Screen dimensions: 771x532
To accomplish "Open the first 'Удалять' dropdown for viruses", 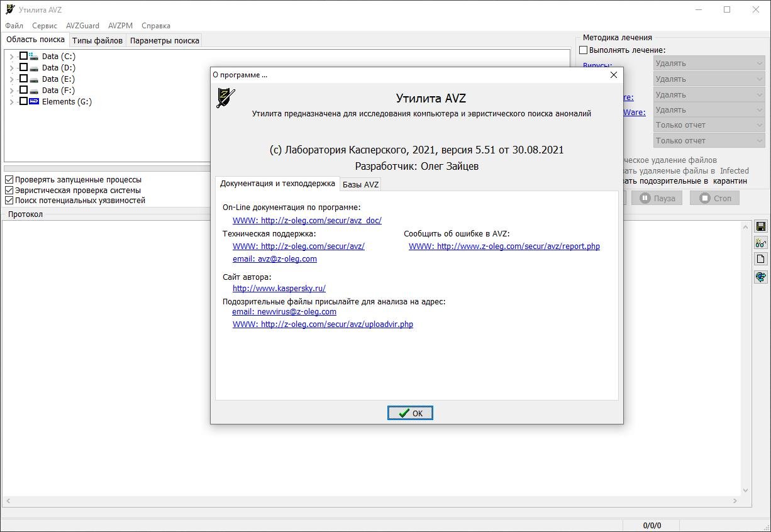I will pos(709,63).
